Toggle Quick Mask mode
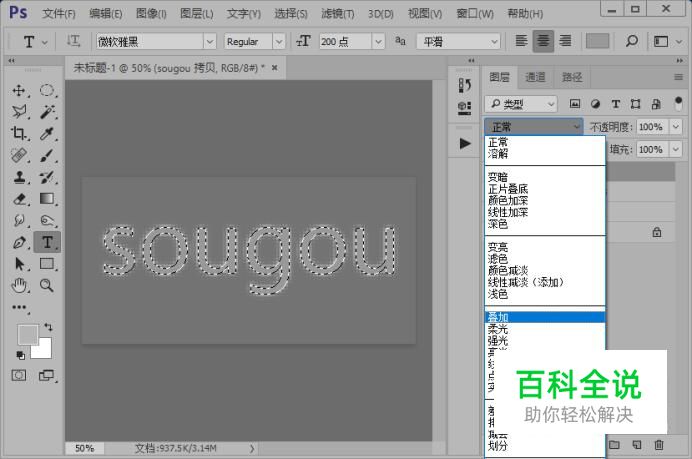The height and width of the screenshot is (459, 692). tap(19, 376)
